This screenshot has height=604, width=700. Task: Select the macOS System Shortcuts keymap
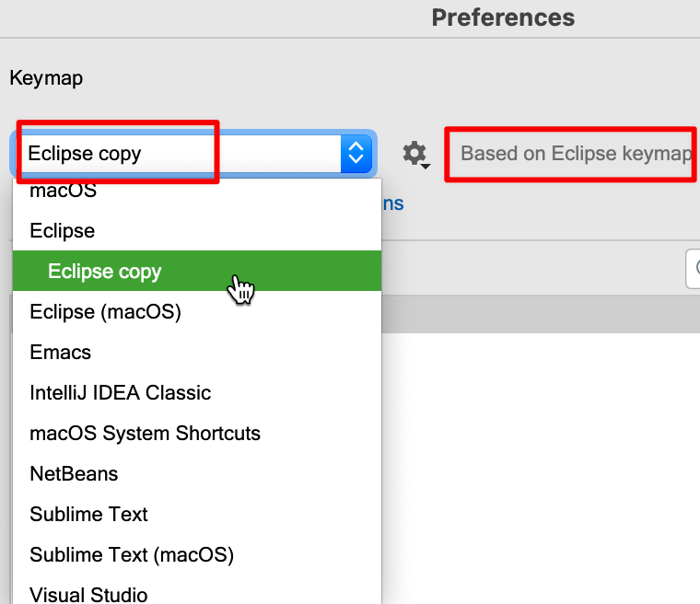(x=145, y=434)
